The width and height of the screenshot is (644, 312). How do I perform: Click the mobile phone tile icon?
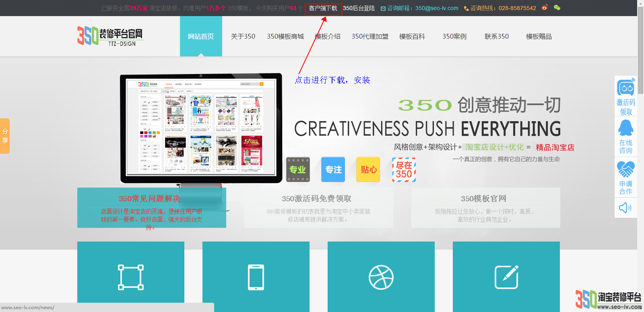point(256,277)
